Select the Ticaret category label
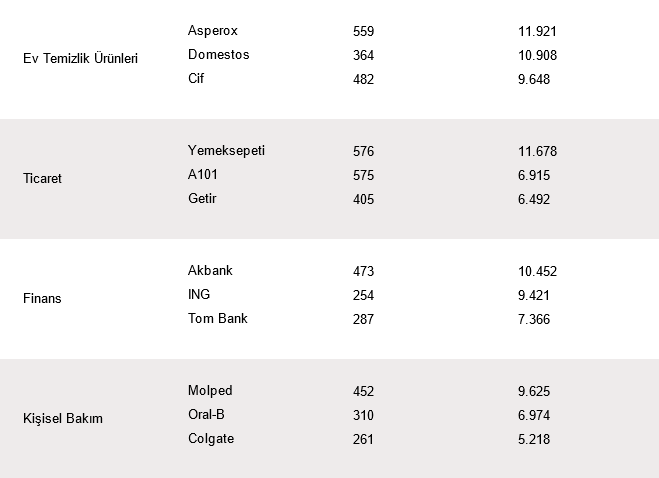The image size is (659, 478). [42, 178]
